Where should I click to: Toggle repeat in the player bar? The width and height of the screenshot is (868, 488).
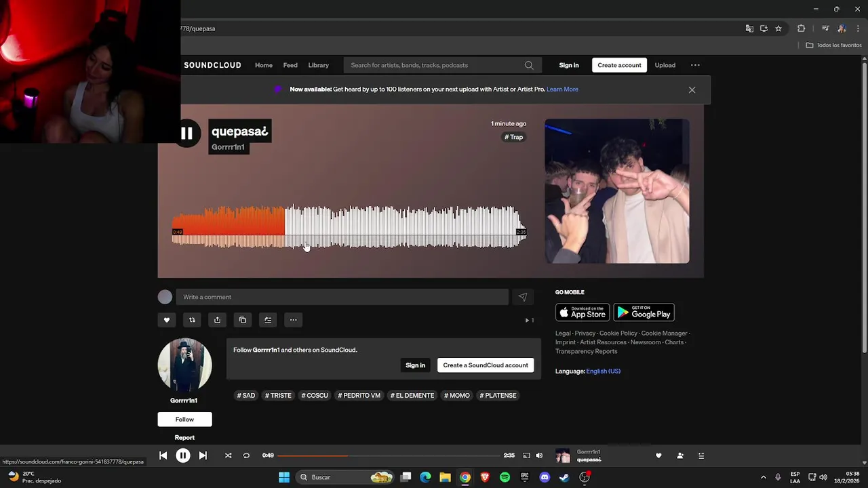coord(246,456)
